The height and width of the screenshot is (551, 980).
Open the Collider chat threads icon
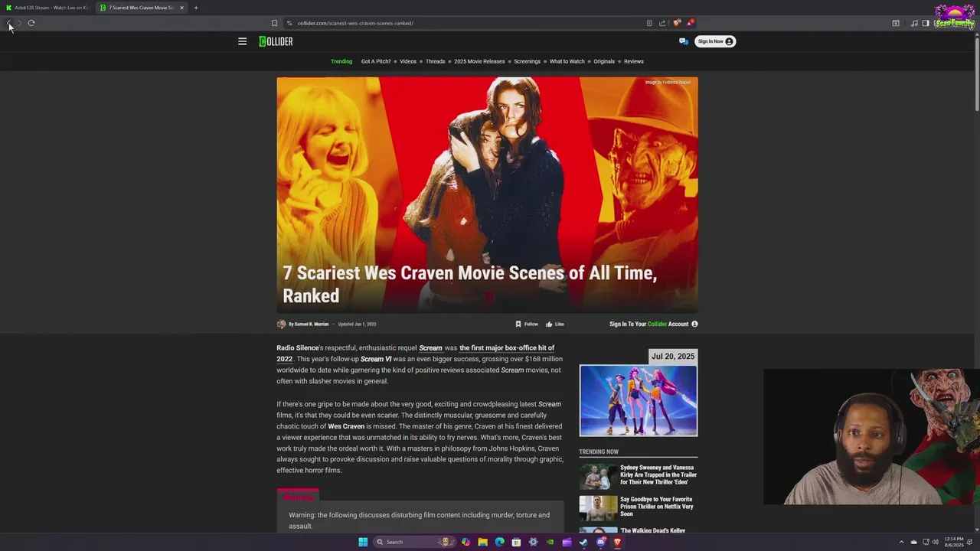[x=684, y=41]
